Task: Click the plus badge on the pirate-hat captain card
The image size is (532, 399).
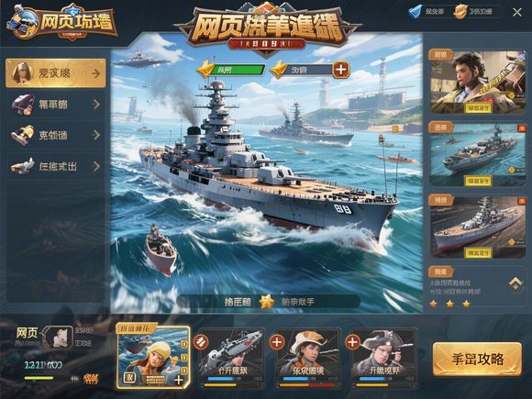Action: click(x=352, y=341)
